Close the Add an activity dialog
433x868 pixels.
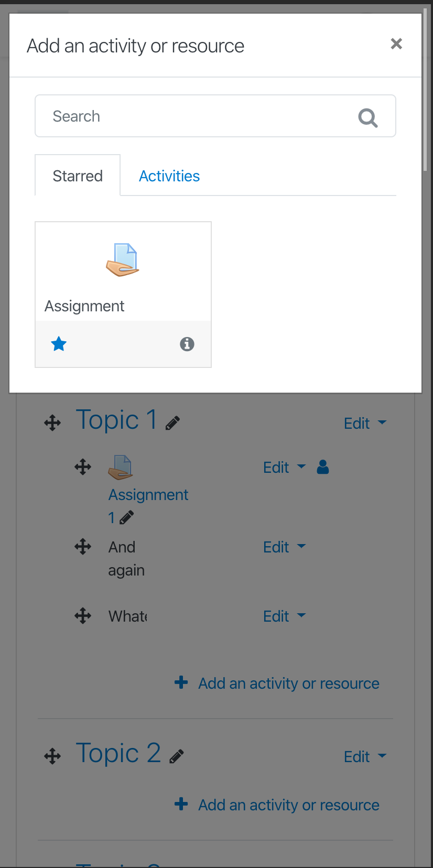click(396, 44)
